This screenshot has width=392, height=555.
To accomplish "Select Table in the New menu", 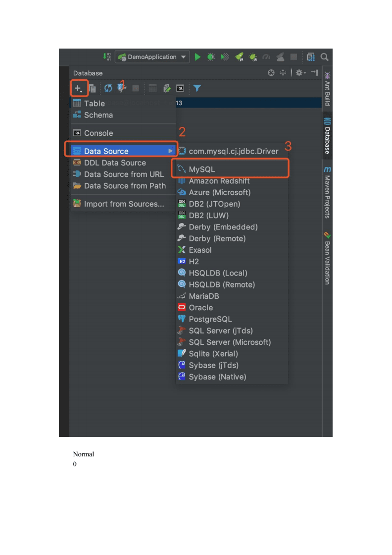I will click(123, 104).
